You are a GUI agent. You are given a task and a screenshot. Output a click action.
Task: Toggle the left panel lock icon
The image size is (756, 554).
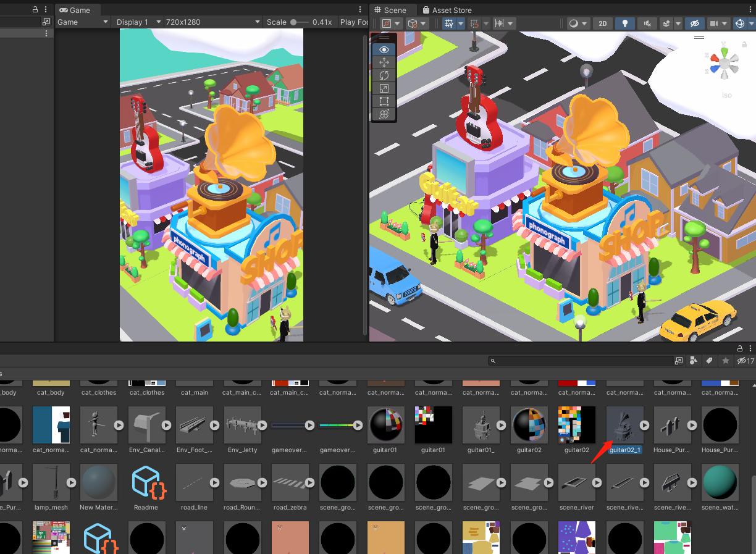tap(35, 10)
